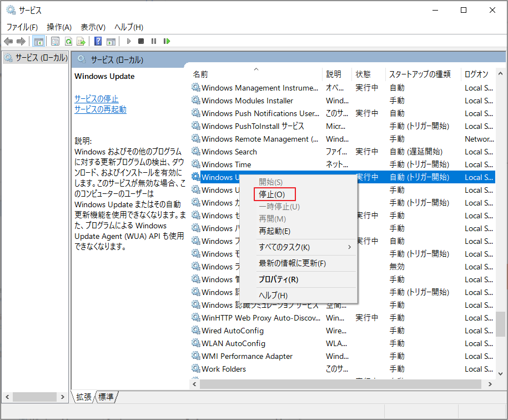Click the Forward navigation arrow icon
This screenshot has height=420, width=508.
pos(21,41)
